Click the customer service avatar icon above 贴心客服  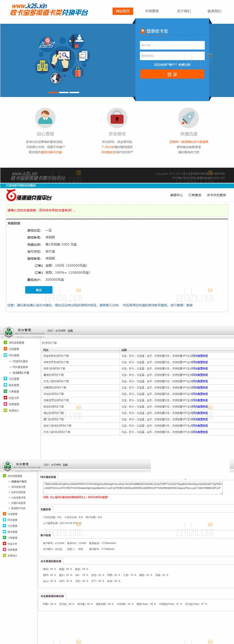[45, 118]
